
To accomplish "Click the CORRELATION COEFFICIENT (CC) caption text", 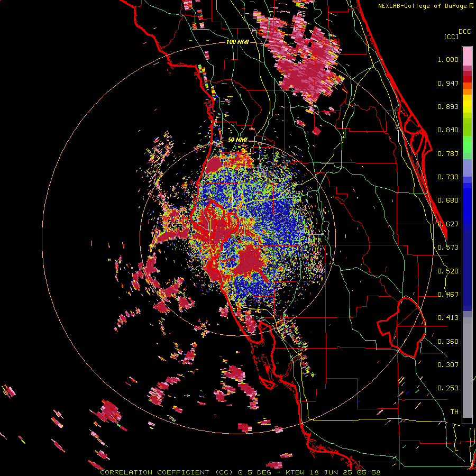I will [x=167, y=472].
